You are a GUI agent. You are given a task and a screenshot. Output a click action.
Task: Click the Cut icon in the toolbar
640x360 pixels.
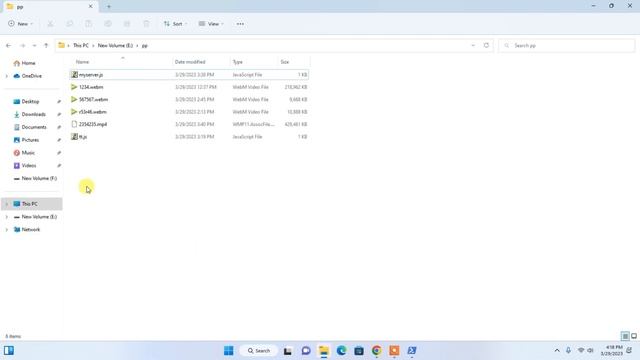(x=50, y=24)
